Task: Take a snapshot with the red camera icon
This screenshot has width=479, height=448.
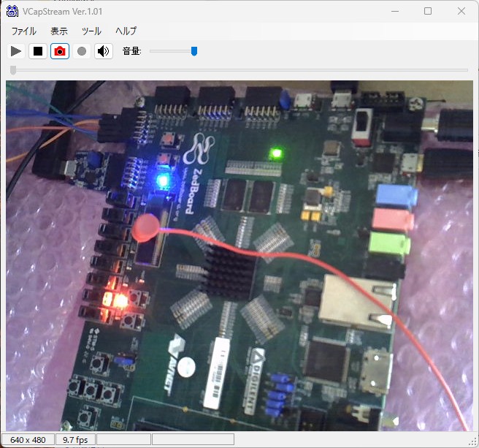Action: coord(60,51)
